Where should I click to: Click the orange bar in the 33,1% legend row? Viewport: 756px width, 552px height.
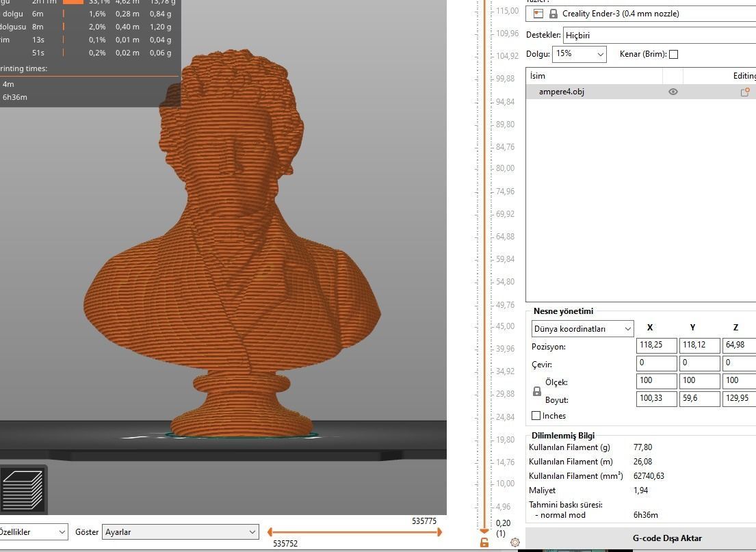[x=73, y=2]
